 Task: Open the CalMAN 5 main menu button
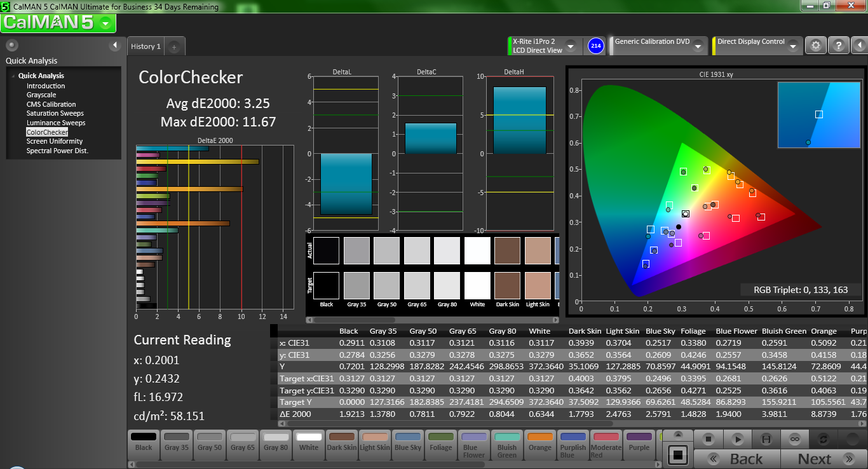(x=58, y=23)
